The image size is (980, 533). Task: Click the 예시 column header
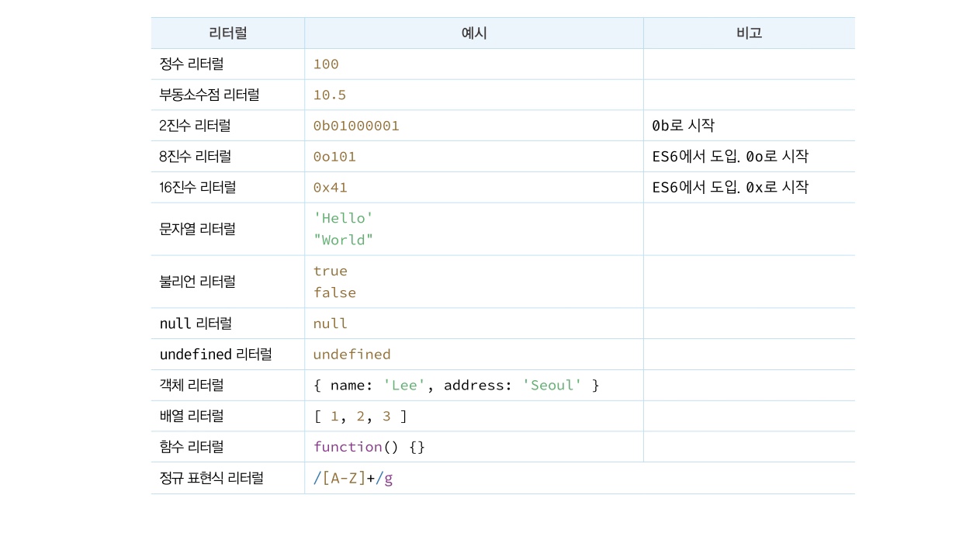[473, 33]
